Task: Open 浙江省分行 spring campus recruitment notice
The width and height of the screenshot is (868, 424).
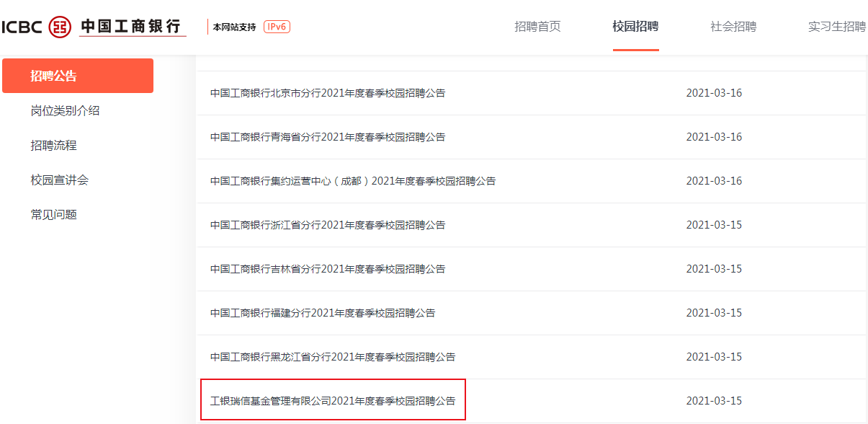Action: (328, 225)
